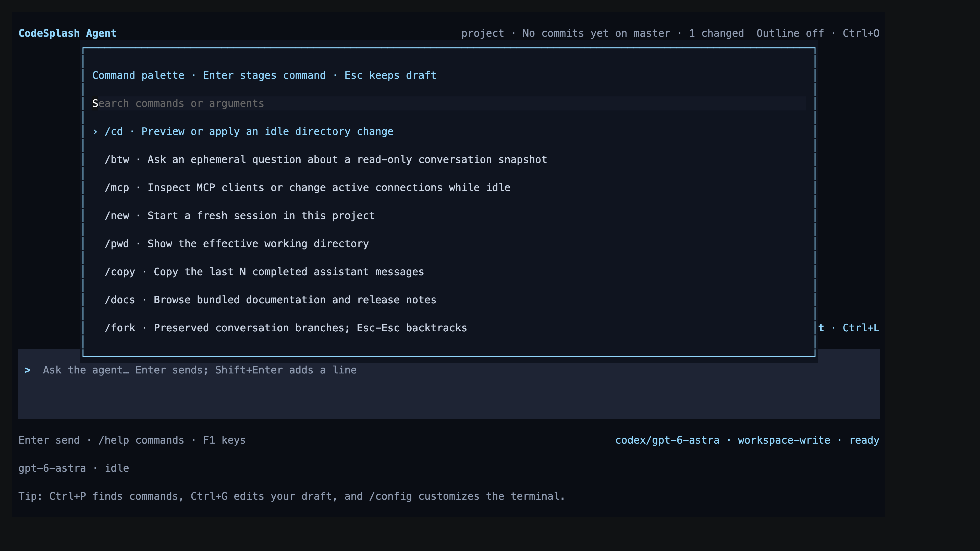Click the 'gpt-6-astra · idle' status line
Image resolution: width=980 pixels, height=551 pixels.
coord(74,469)
